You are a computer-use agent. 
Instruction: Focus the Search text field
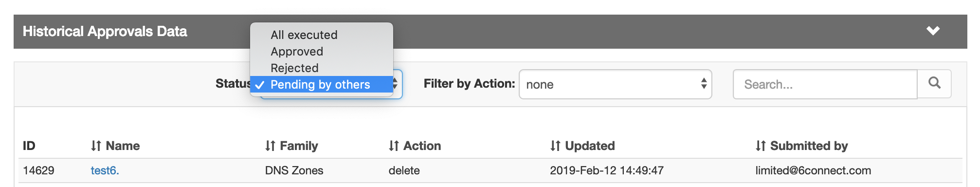pyautogui.click(x=825, y=84)
